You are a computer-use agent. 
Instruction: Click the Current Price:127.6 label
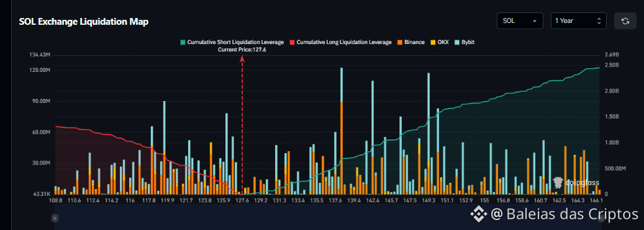point(242,49)
